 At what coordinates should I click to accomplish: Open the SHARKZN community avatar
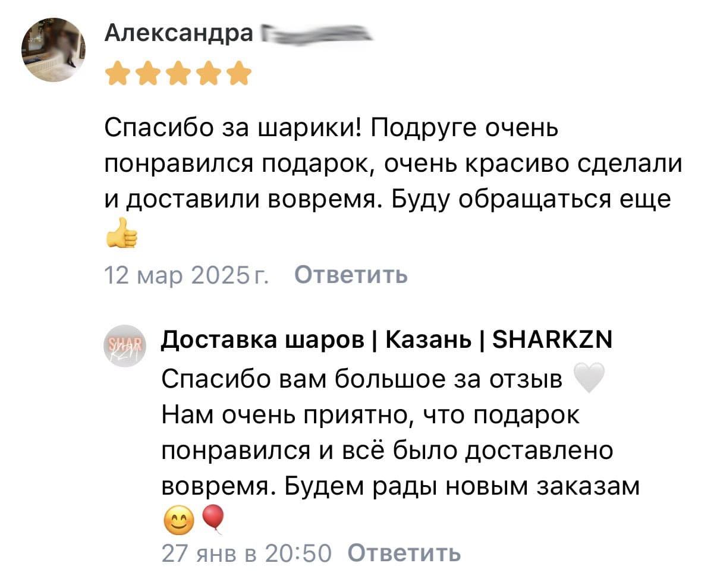pos(125,346)
